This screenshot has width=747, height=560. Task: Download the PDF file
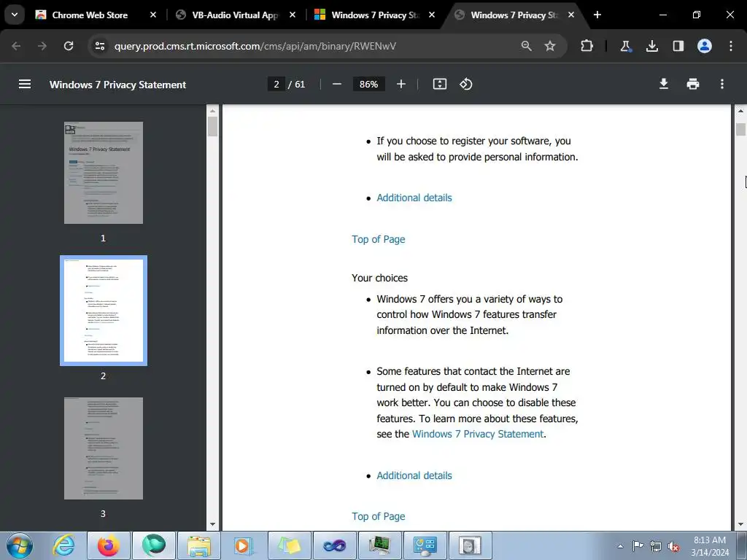coord(664,85)
